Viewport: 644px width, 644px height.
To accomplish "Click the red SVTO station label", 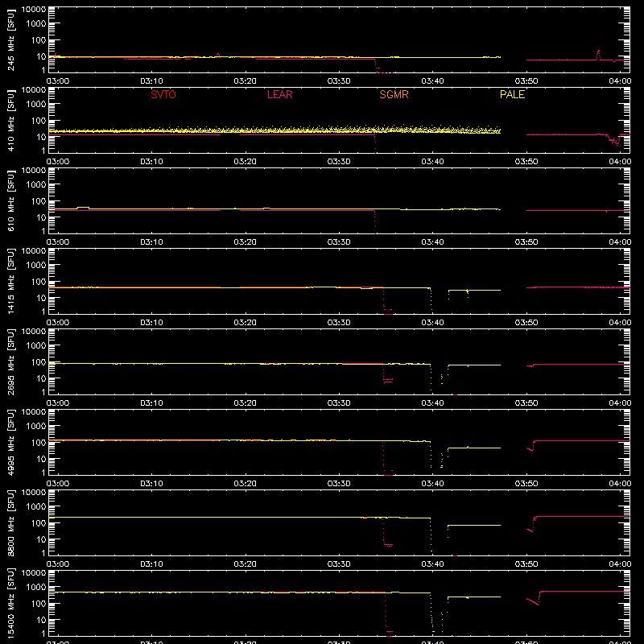I will click(x=163, y=94).
